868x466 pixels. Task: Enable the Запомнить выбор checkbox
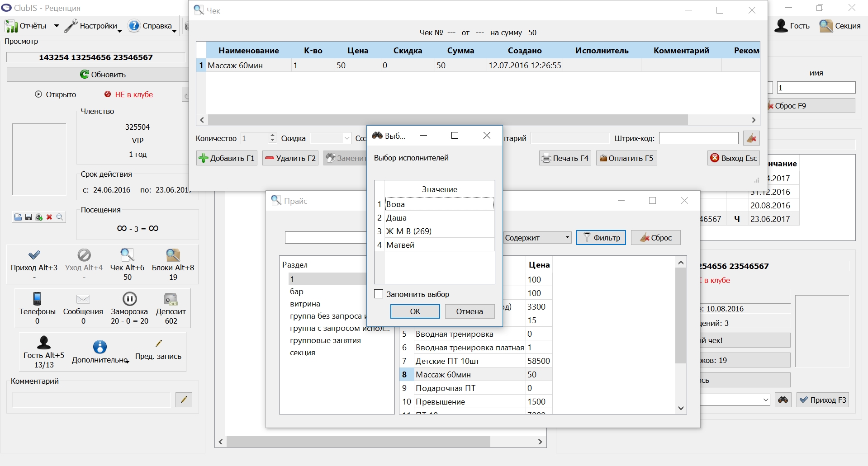pos(379,294)
